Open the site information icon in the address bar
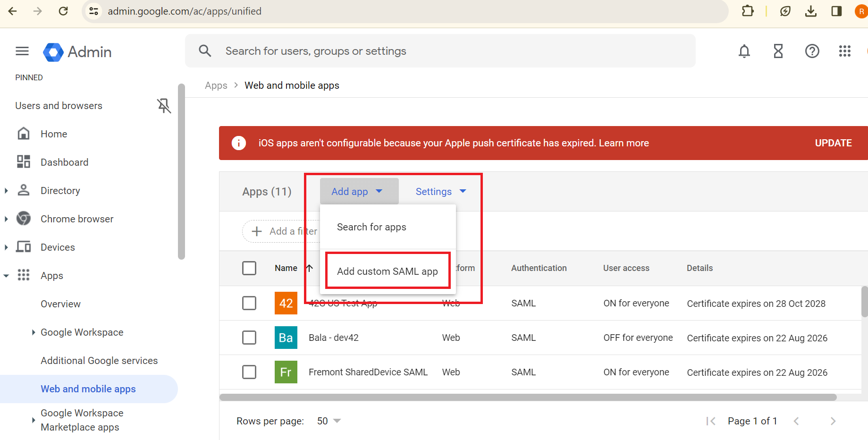Image resolution: width=868 pixels, height=440 pixels. click(94, 11)
